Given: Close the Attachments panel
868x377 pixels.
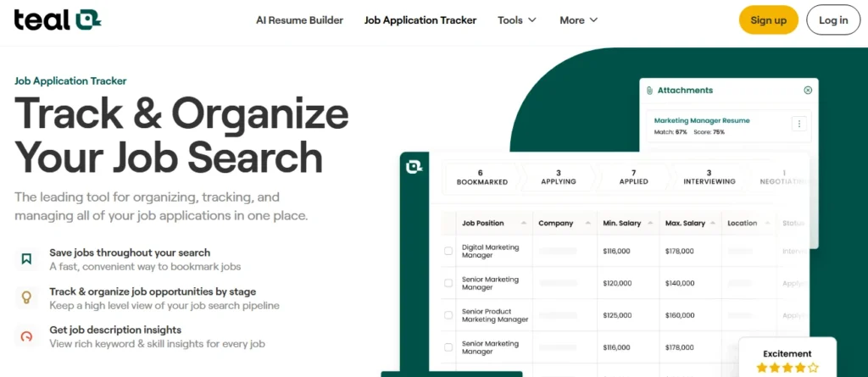Looking at the screenshot, I should pyautogui.click(x=808, y=91).
